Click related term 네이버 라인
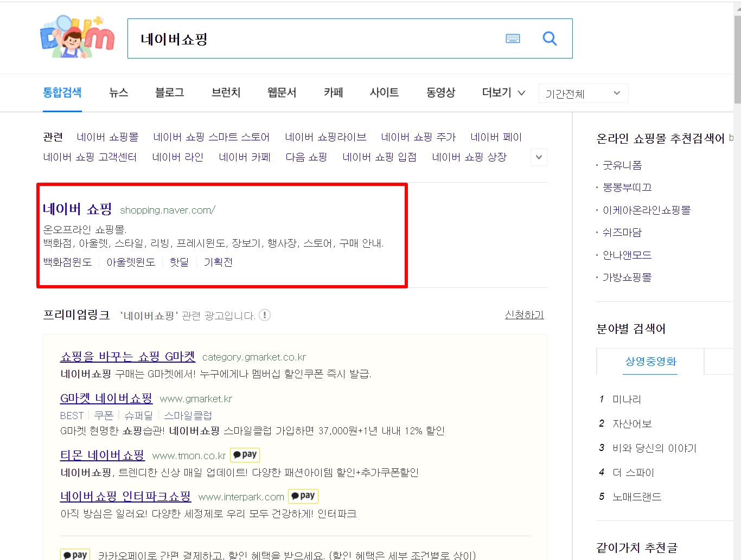Screen dimensions: 741x560 click(178, 157)
